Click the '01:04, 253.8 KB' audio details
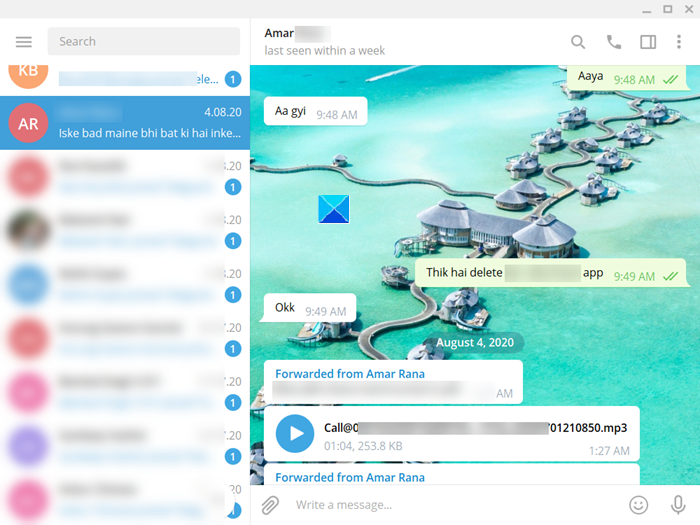This screenshot has width=700, height=525. coord(363,446)
